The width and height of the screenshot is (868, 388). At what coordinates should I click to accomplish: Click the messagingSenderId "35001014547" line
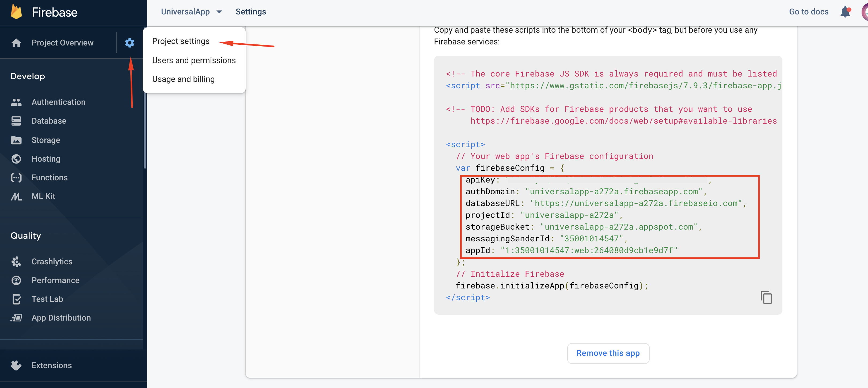(x=547, y=239)
